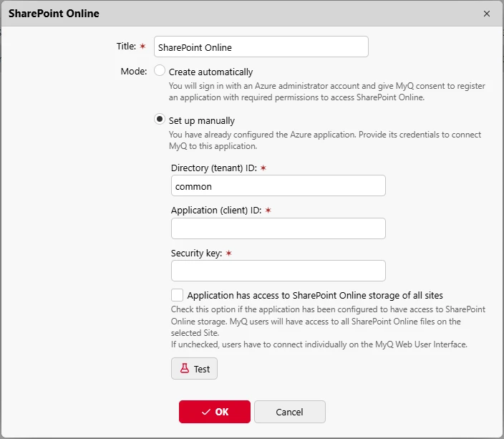Click into the Directory (tenant) ID field
Viewport: 504px width, 439px height.
pos(278,186)
